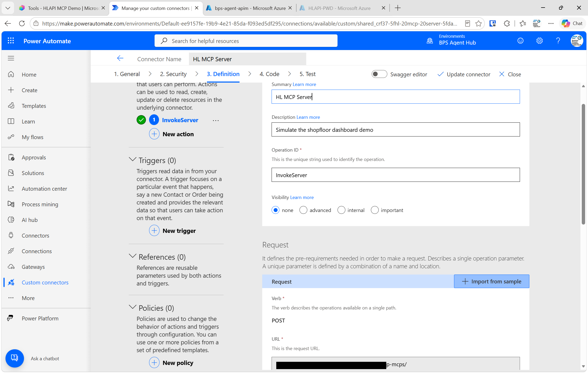Screen dimensions: 588x373
Task: Select the advanced visibility option
Action: (x=303, y=210)
